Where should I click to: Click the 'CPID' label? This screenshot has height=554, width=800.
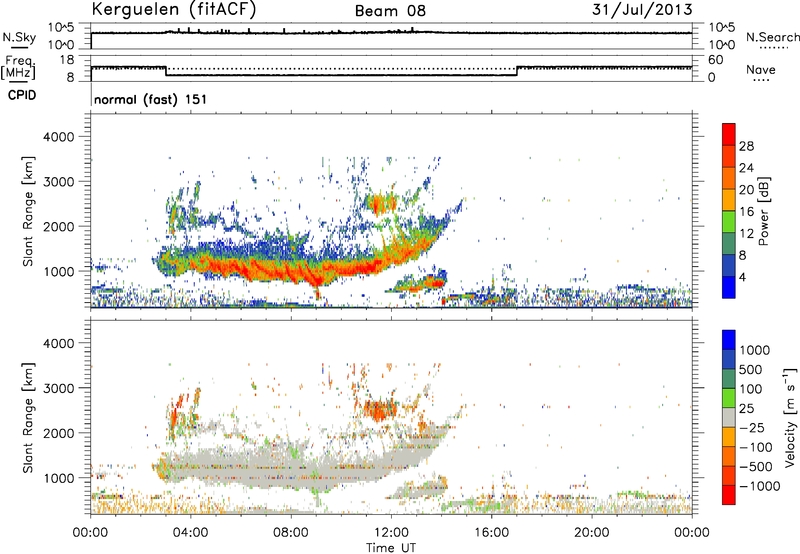point(22,95)
